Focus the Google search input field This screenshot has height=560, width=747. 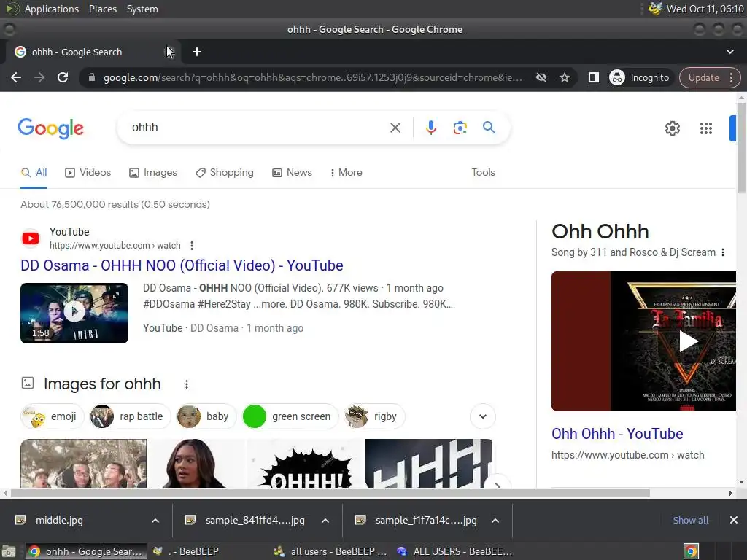point(258,128)
